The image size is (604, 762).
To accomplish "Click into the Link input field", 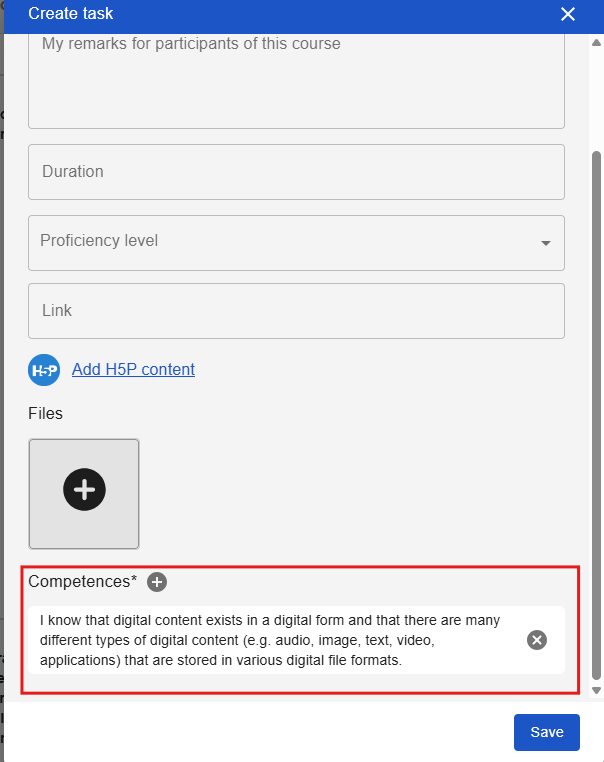I will pyautogui.click(x=296, y=311).
